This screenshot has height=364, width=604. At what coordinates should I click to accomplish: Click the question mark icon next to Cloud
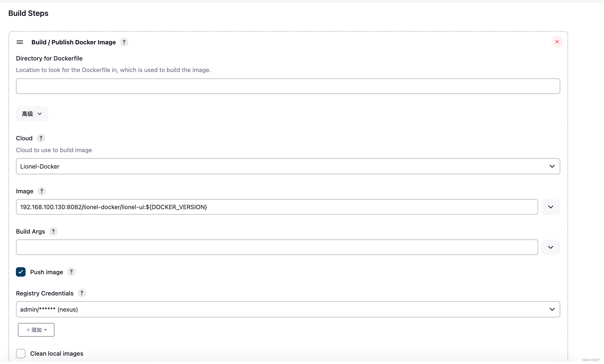pyautogui.click(x=41, y=138)
